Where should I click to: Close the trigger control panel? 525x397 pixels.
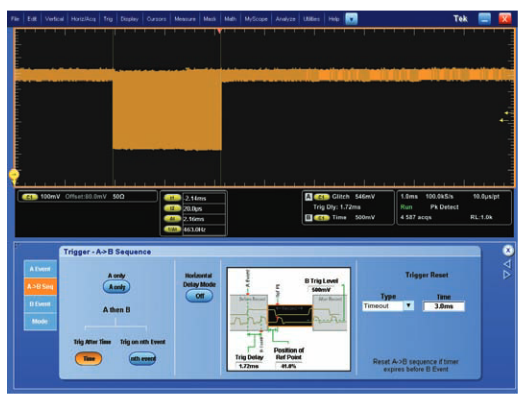[x=508, y=250]
